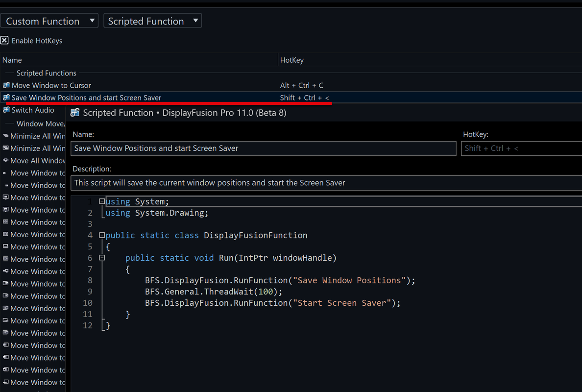Click the "using System.Drawing;" code line
This screenshot has height=392, width=582.
click(157, 213)
